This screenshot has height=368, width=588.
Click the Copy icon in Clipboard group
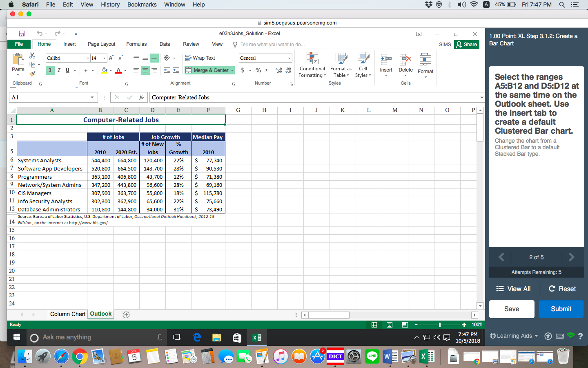click(x=32, y=65)
